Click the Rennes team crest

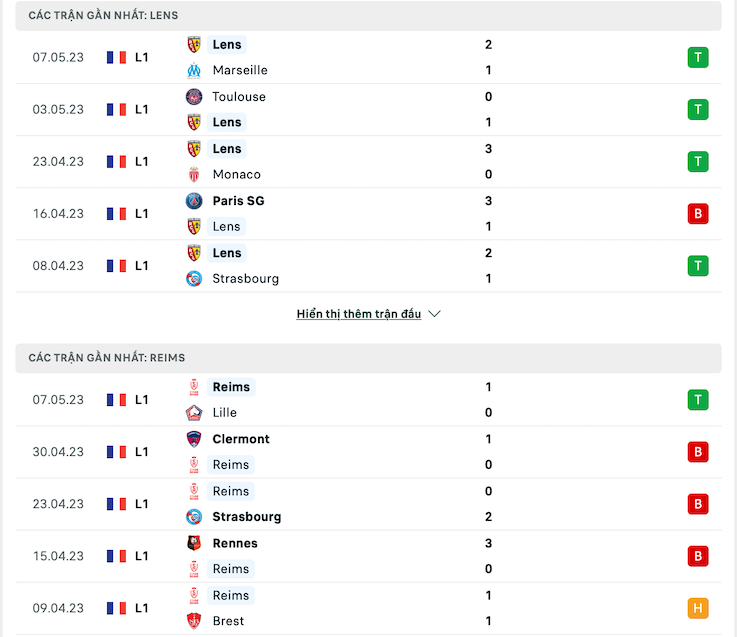194,543
